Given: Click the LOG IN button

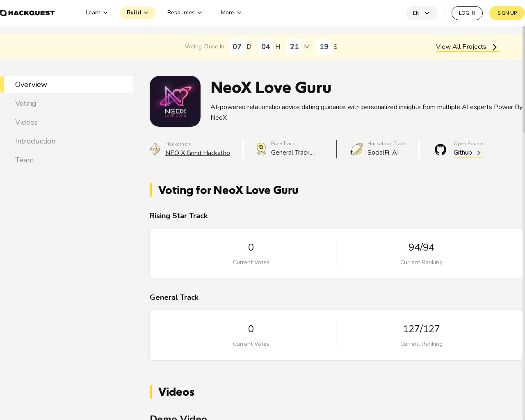Looking at the screenshot, I should 467,13.
